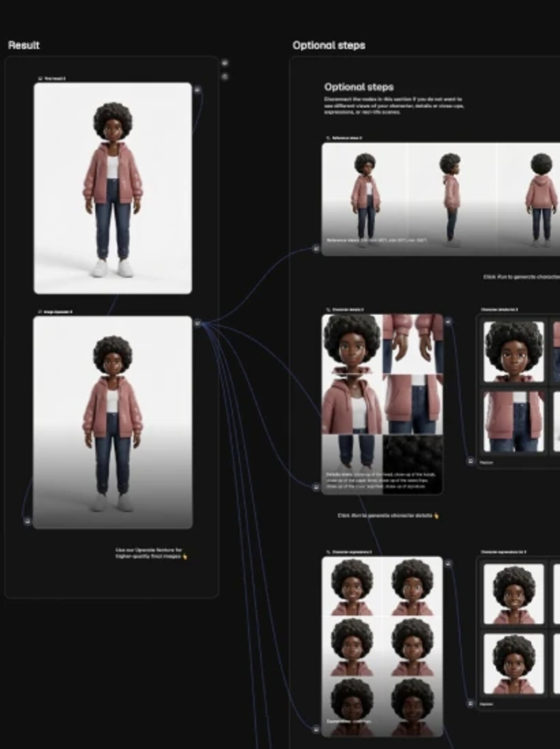Click the output port of the Image Upscaler node

198,323
